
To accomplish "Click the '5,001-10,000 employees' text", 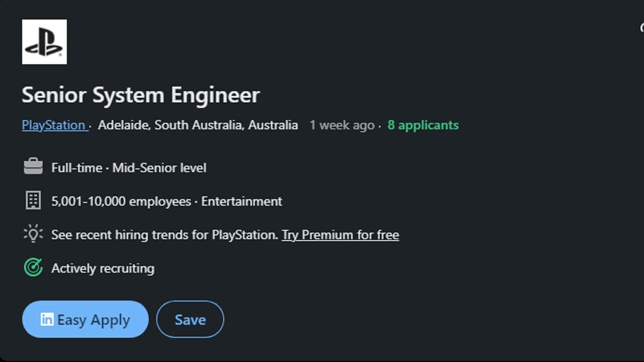I will point(121,202).
